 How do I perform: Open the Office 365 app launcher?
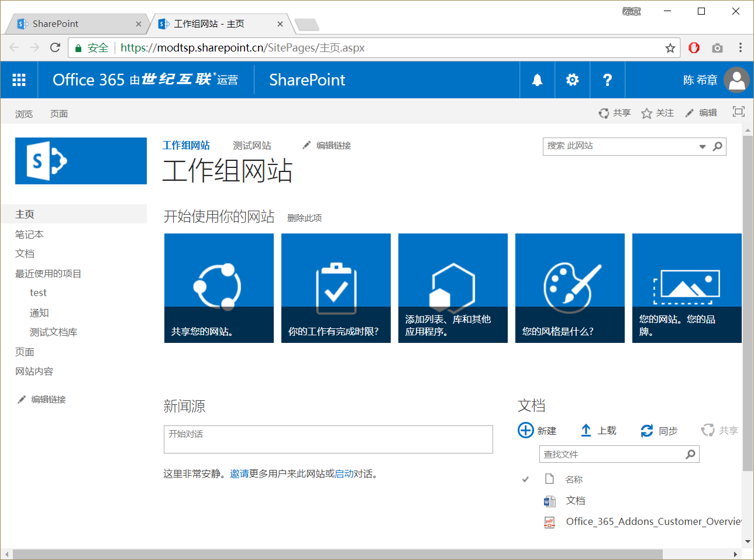[x=19, y=80]
